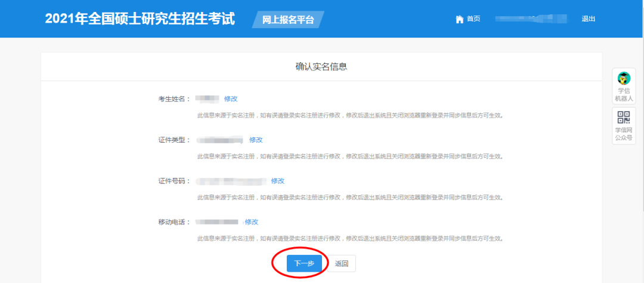Click 修改 next to 考生姓名
644x283 pixels.
pyautogui.click(x=231, y=99)
